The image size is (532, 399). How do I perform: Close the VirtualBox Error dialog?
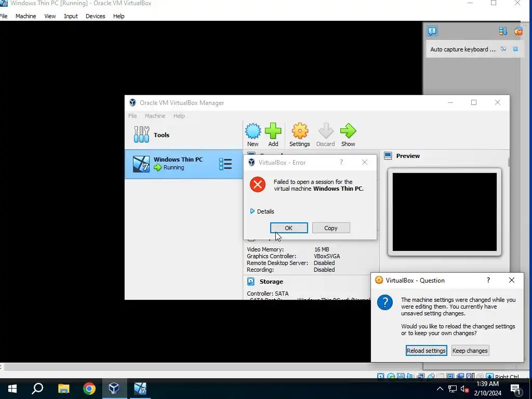365,162
